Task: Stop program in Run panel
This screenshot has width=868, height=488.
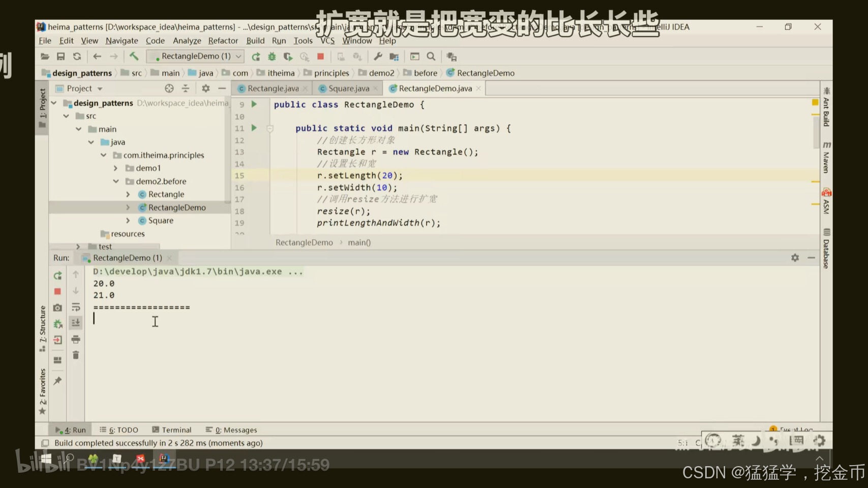Action: [57, 291]
